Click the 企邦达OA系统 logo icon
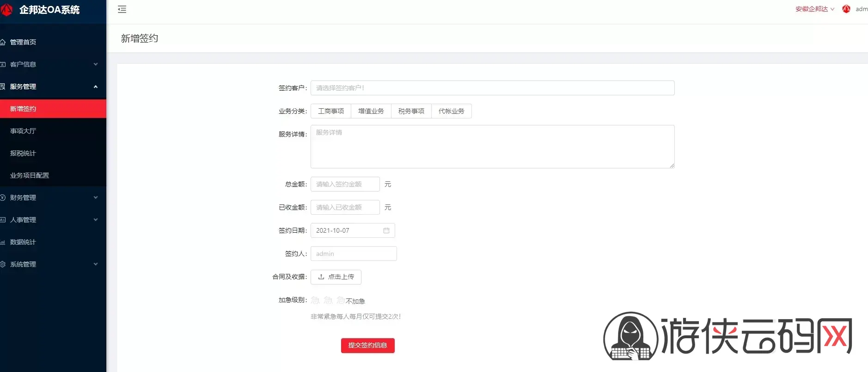Viewport: 868px width, 372px height. [6, 10]
